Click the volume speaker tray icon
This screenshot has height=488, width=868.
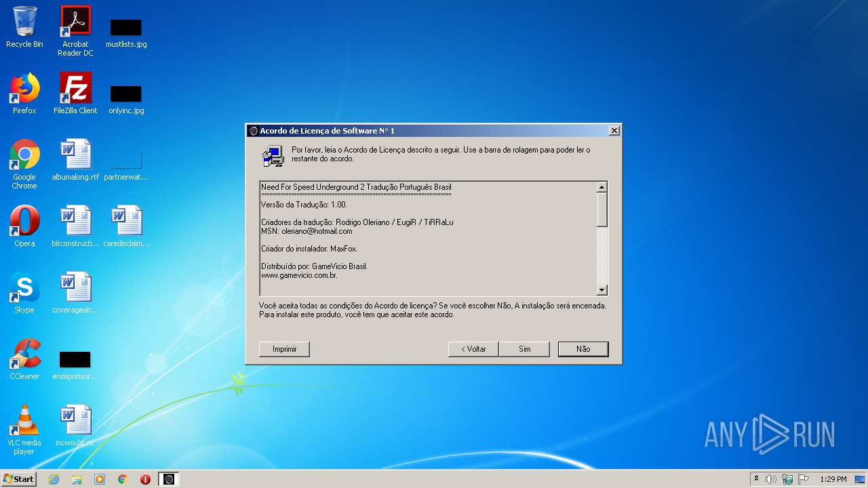(x=771, y=479)
